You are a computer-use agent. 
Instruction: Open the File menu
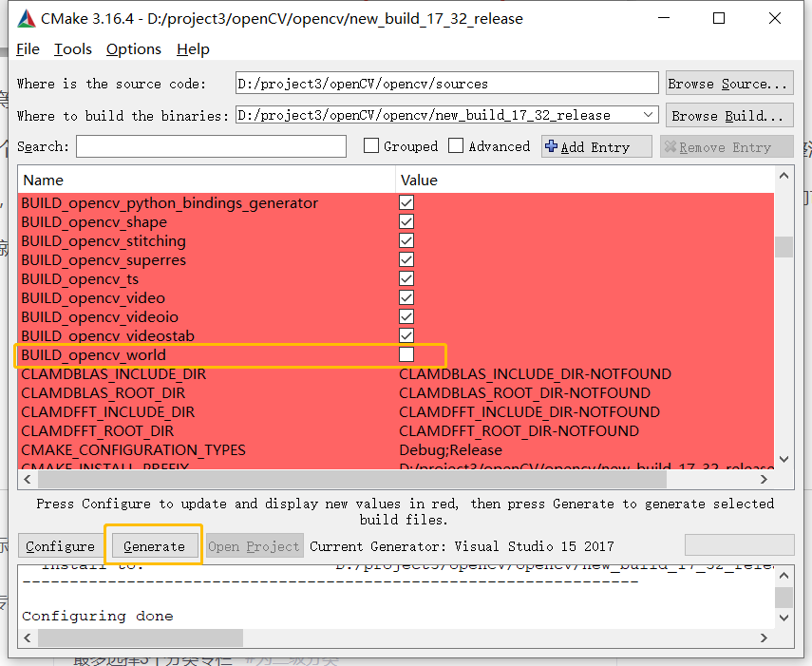28,48
